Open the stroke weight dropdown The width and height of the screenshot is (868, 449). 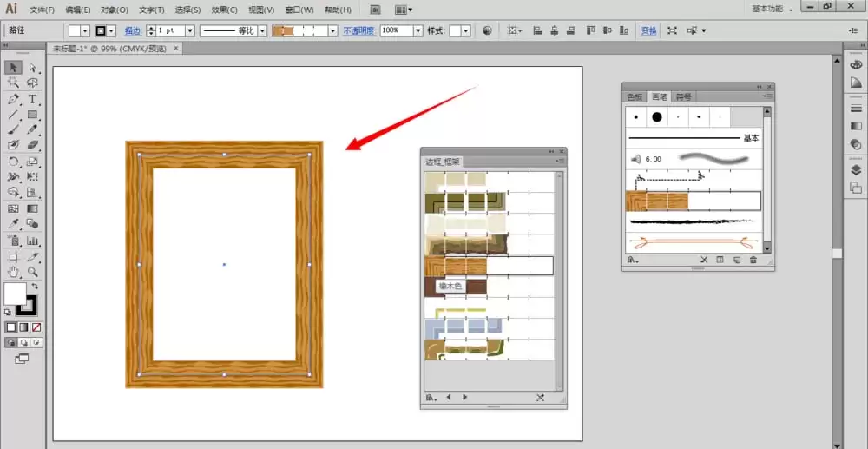(190, 31)
